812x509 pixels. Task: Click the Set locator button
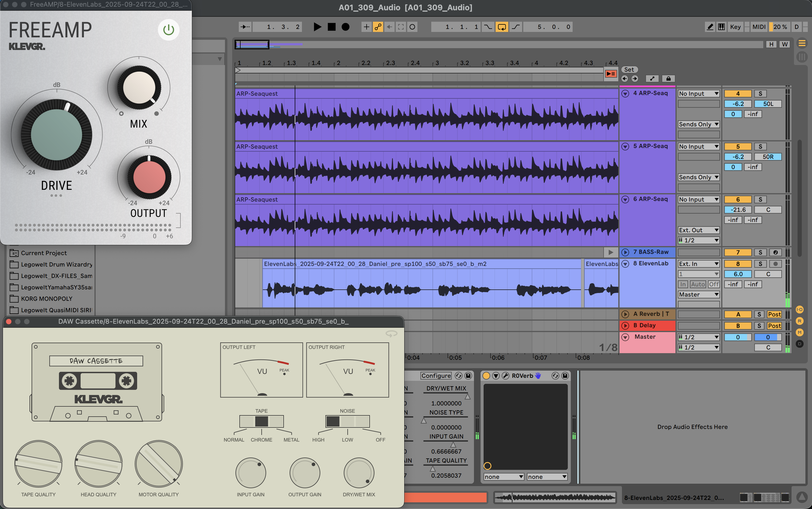click(x=628, y=70)
